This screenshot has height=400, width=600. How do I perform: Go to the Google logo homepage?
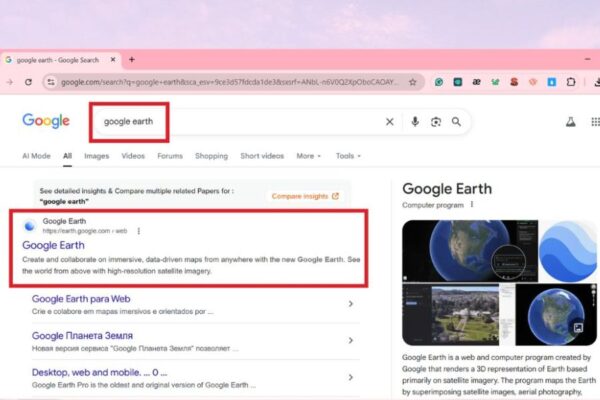pos(46,121)
